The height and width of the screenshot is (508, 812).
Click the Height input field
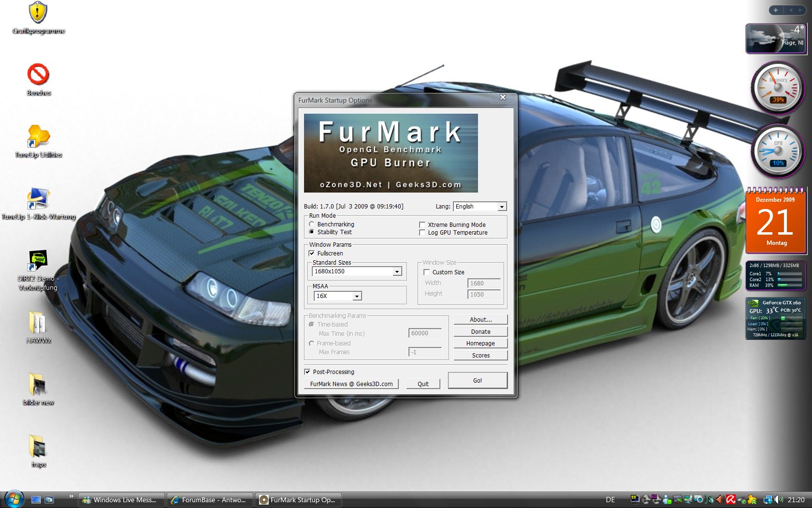[x=484, y=295]
